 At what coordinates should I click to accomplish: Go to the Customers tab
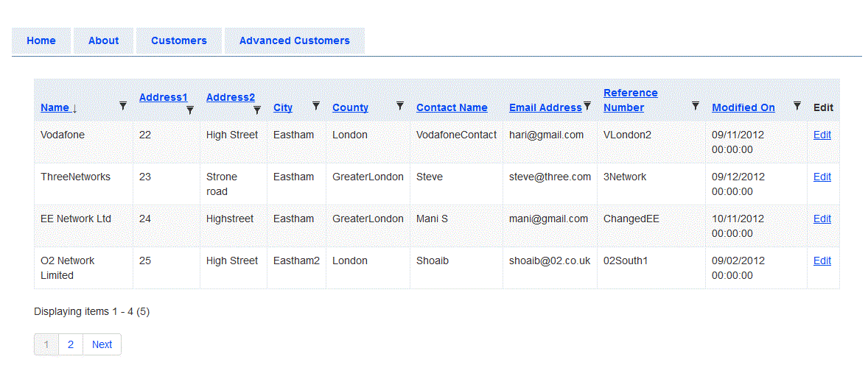coord(179,41)
